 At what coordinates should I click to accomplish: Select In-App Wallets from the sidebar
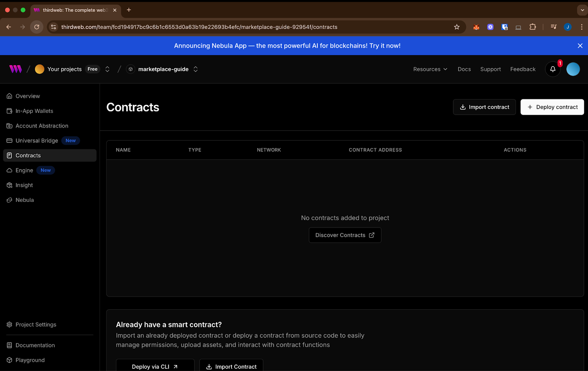tap(34, 111)
